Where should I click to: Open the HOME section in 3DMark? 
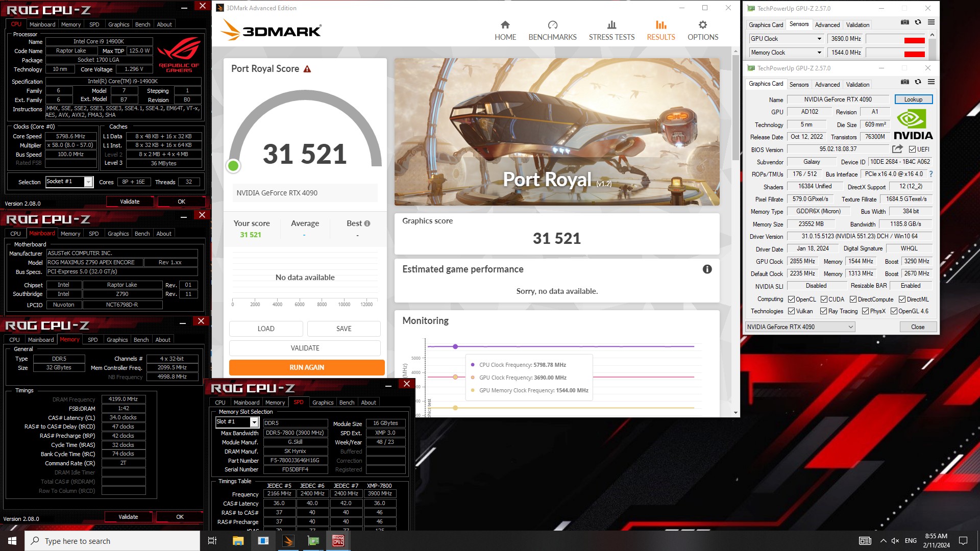coord(505,31)
